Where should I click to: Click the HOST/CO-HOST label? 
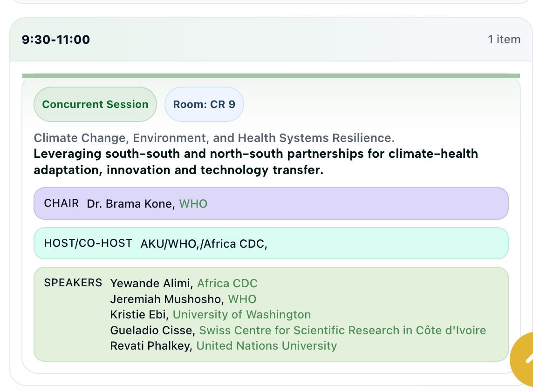88,243
